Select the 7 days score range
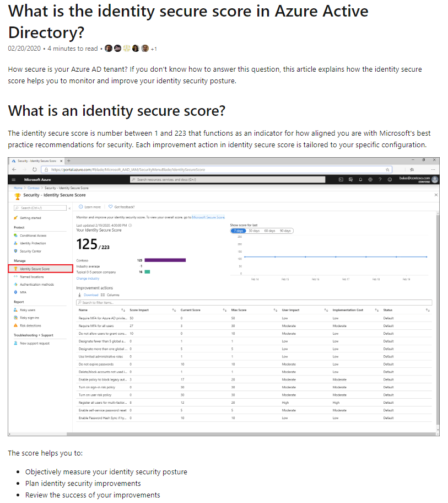448x503 pixels. (x=238, y=231)
